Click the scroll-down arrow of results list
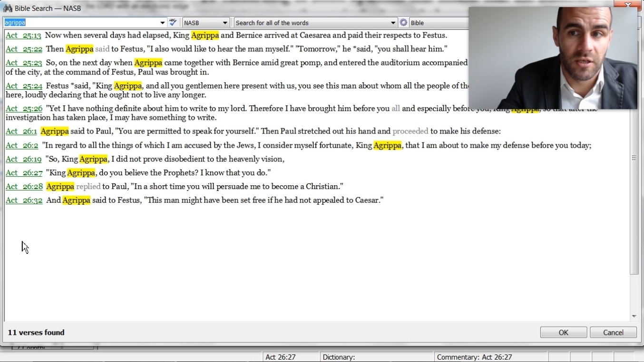Image resolution: width=644 pixels, height=362 pixels. point(634,316)
